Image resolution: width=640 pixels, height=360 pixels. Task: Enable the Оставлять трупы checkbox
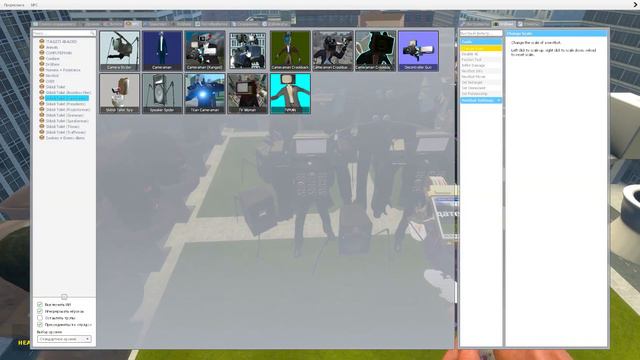(40, 318)
